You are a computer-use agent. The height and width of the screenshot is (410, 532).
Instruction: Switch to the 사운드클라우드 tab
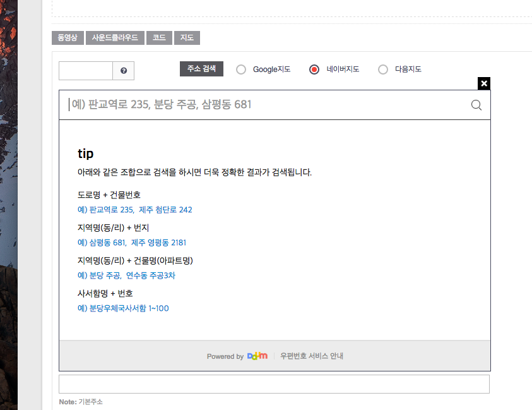click(x=115, y=38)
